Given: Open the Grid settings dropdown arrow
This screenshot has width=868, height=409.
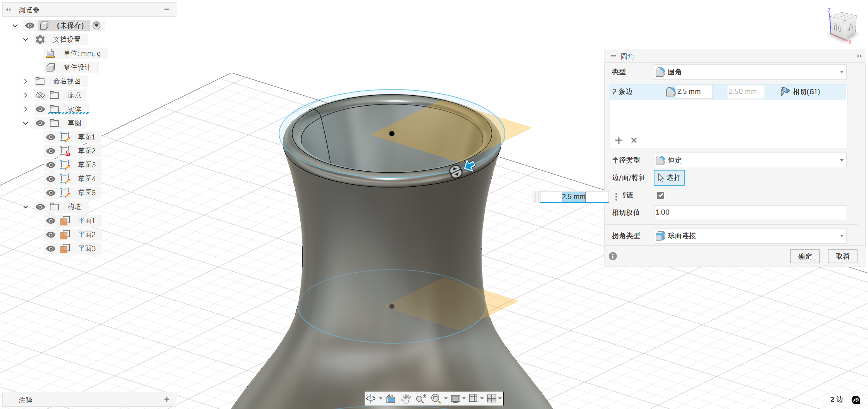Looking at the screenshot, I should click(x=482, y=399).
